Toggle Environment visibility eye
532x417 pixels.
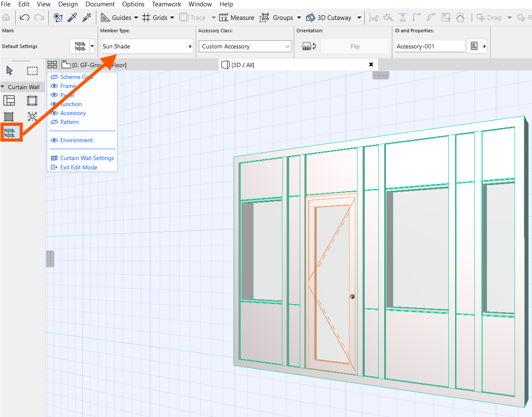coord(54,140)
